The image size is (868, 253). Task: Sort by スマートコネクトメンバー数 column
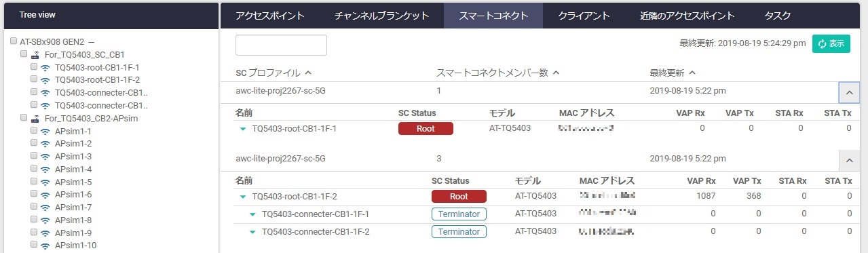point(497,73)
